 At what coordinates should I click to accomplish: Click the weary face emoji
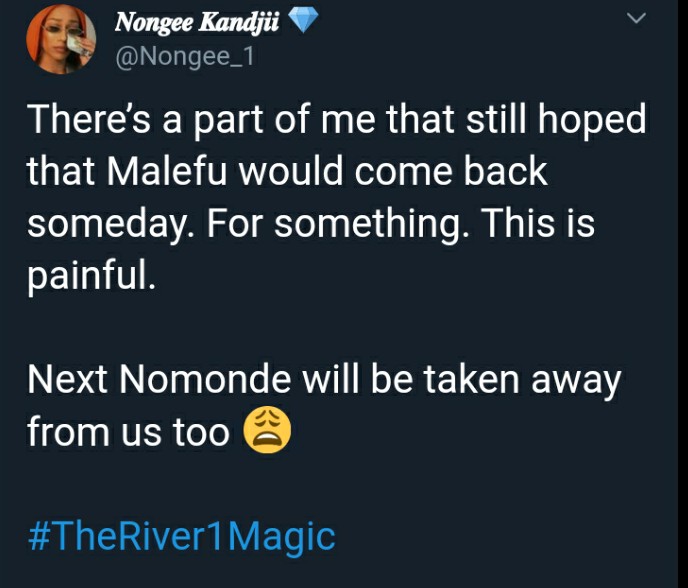[x=267, y=431]
